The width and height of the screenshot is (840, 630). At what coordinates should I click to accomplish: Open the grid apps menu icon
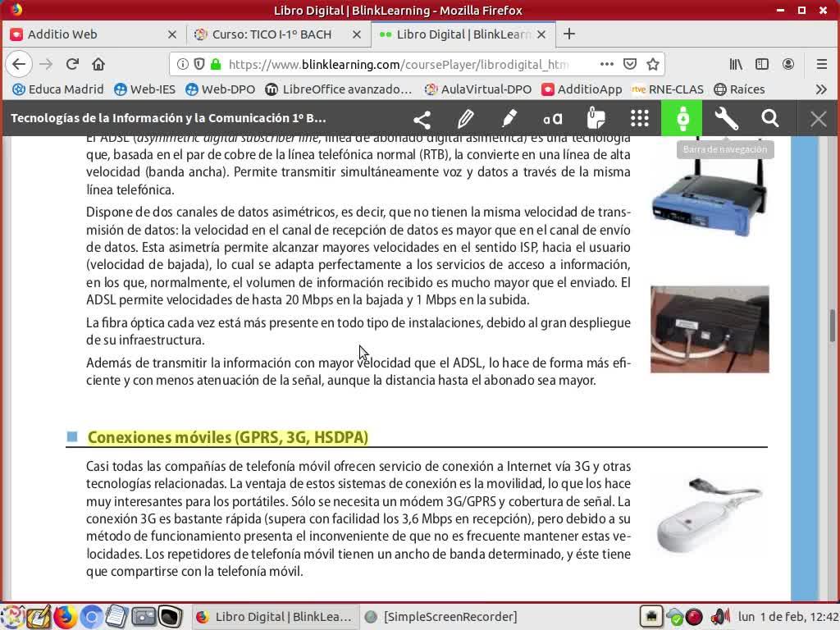640,119
